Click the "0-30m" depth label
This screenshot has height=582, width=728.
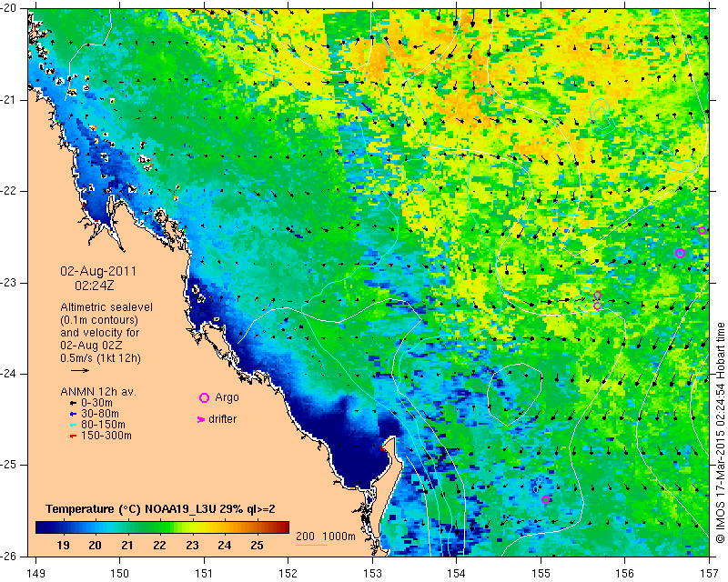click(96, 403)
